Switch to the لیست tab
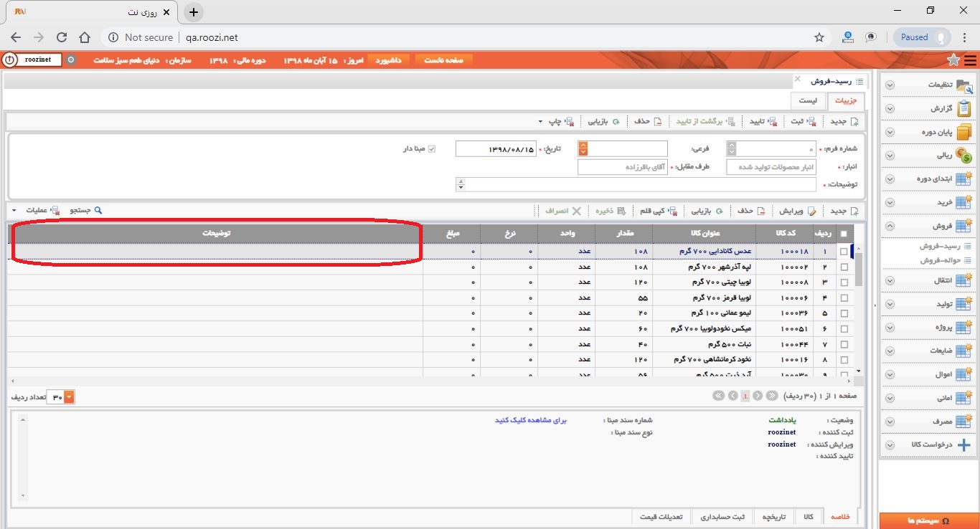The width and height of the screenshot is (980, 529). [x=808, y=102]
